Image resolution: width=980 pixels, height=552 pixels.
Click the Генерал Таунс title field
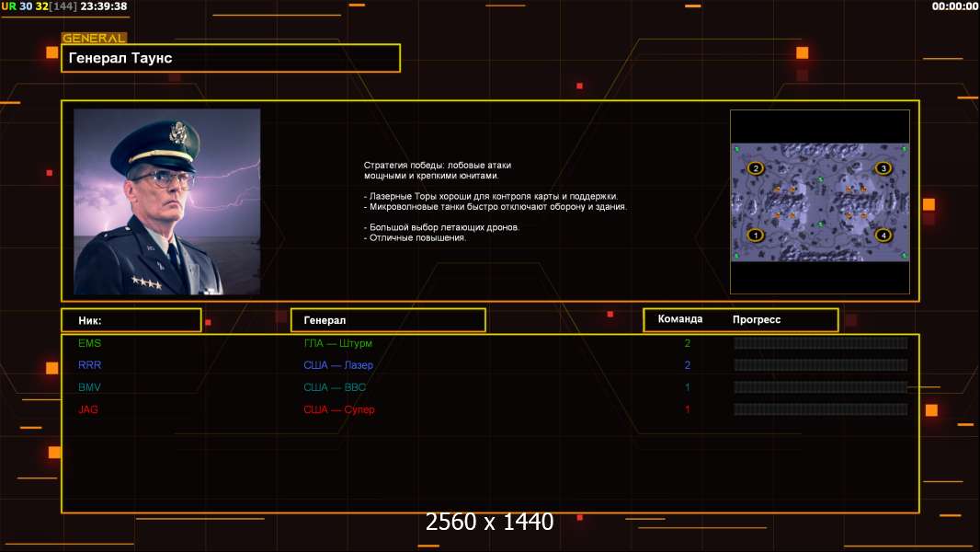tap(231, 58)
